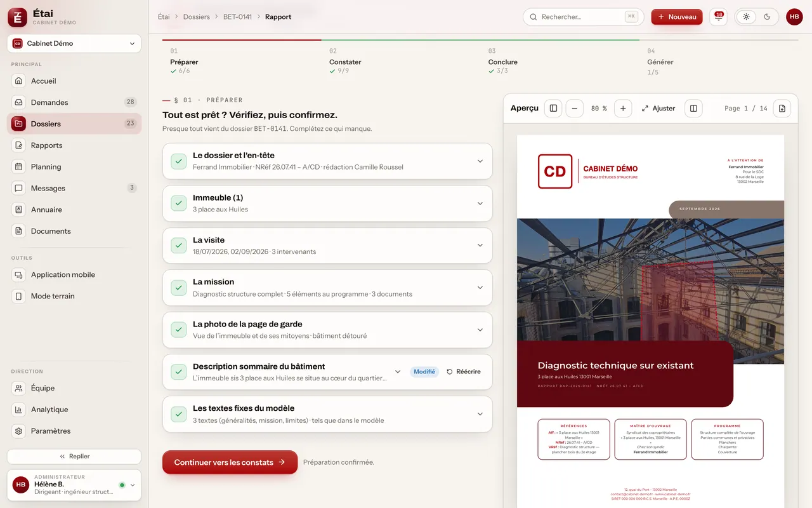Open Hélène B. account menu chevron

coord(133,485)
